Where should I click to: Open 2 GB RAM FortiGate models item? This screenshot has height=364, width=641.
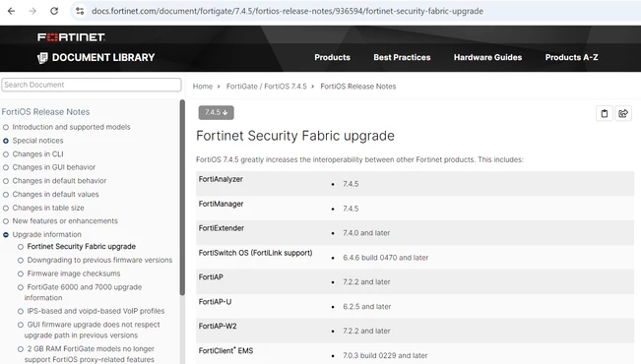tap(90, 354)
